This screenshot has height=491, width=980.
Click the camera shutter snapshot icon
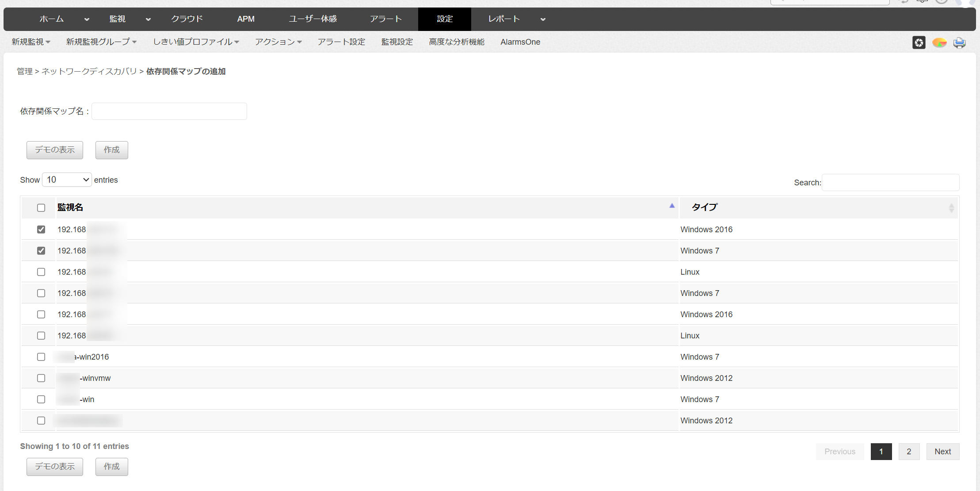(919, 42)
